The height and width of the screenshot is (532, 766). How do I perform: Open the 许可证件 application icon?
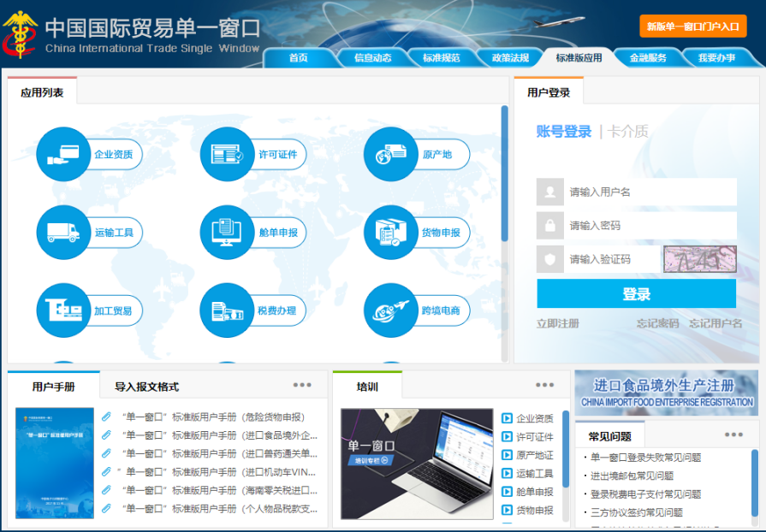point(227,155)
